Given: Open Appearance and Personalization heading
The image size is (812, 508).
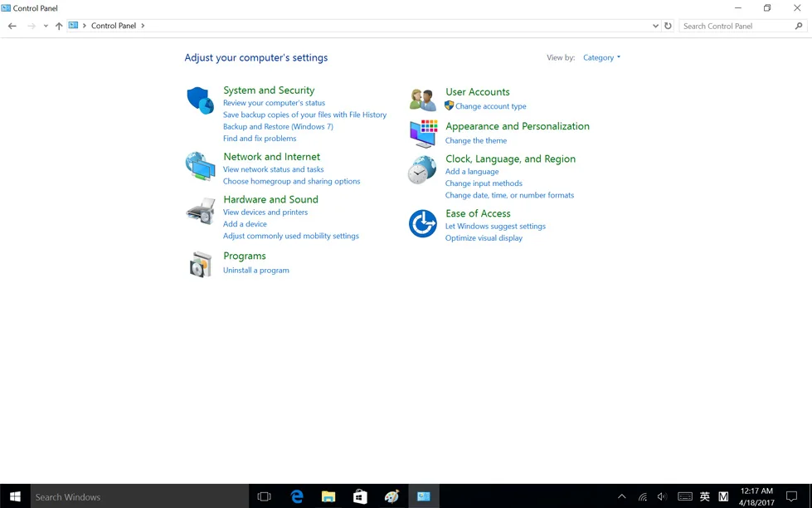Looking at the screenshot, I should tap(518, 126).
